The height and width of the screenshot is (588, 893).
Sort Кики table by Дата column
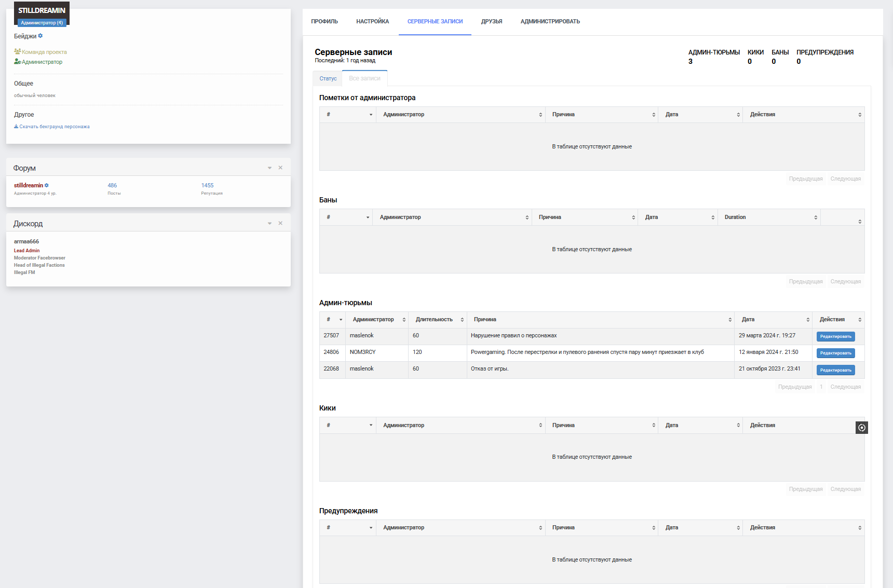pyautogui.click(x=701, y=426)
